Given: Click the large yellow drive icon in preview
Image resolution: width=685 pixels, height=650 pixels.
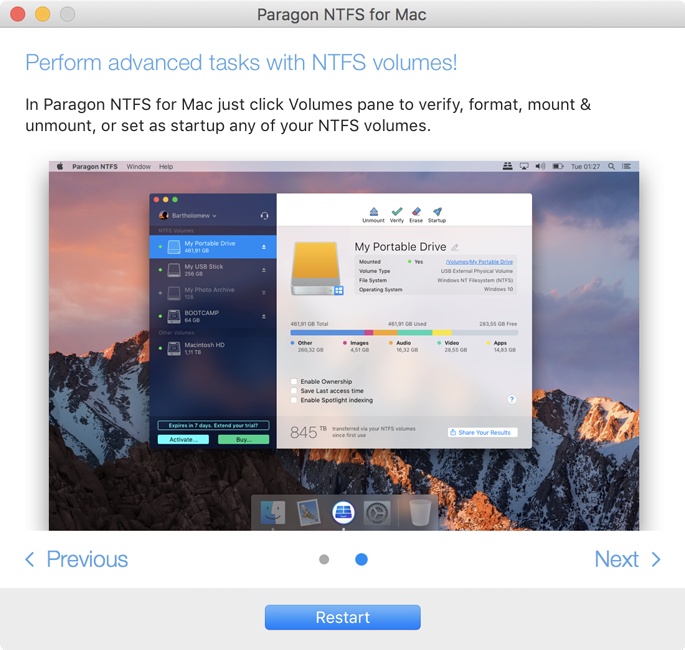Looking at the screenshot, I should 316,268.
